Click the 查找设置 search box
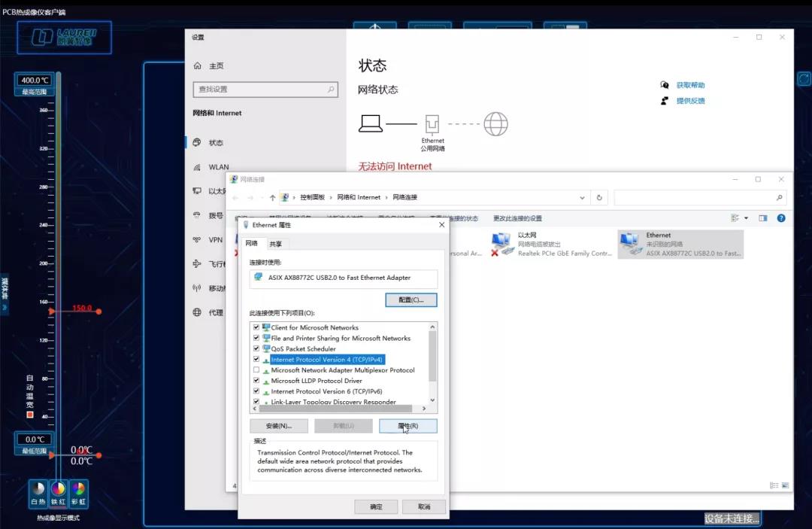This screenshot has height=529, width=812. point(265,89)
